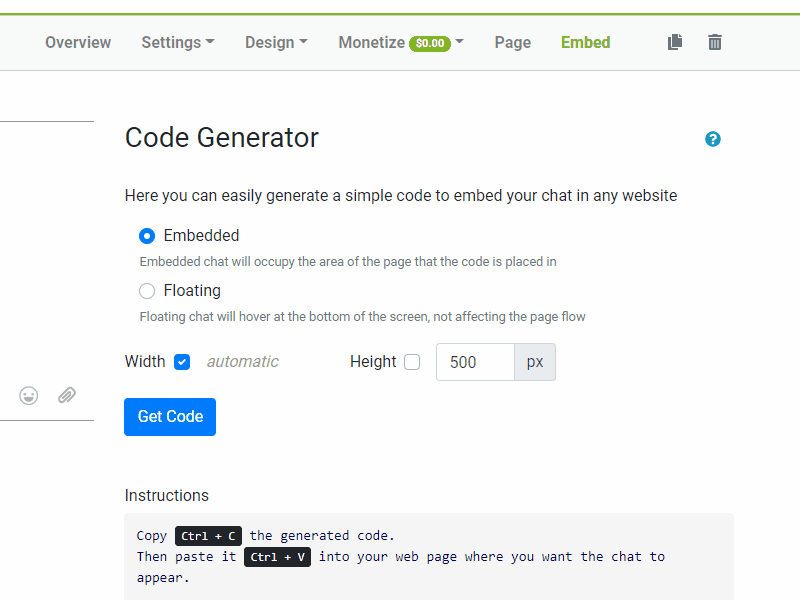Switch to the Page tab
This screenshot has height=600, width=800.
tap(513, 42)
